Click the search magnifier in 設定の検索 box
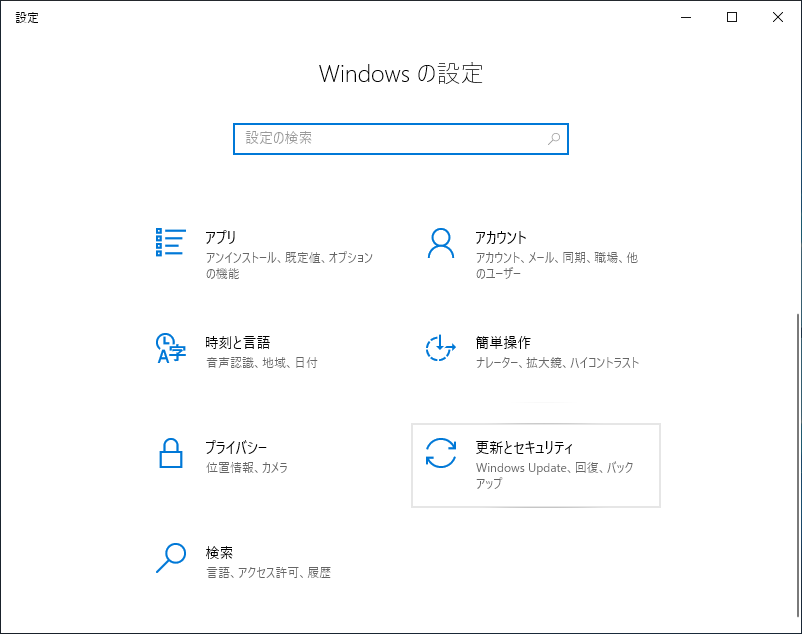 pos(554,139)
